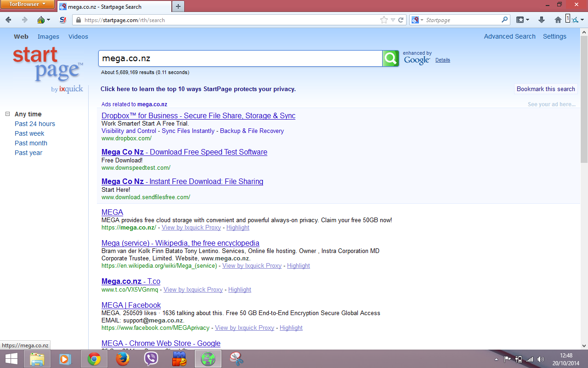Open MEGA Chrome Web Store result

point(161,344)
